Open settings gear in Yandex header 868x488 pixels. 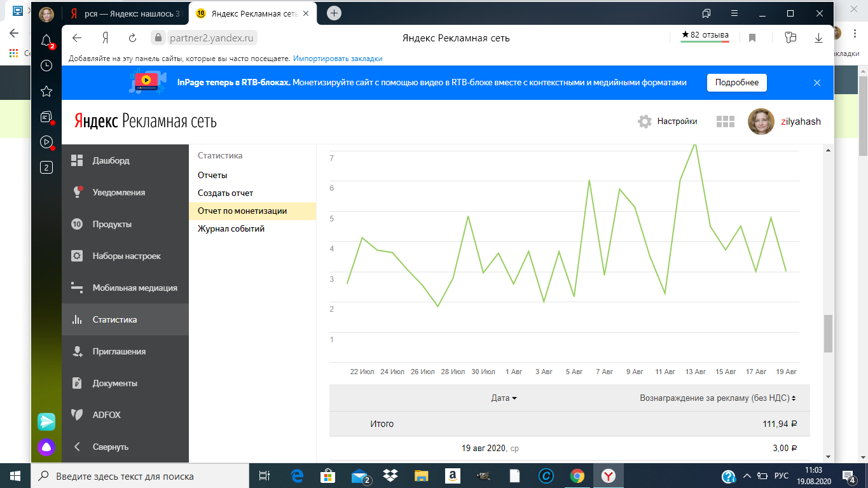click(645, 122)
